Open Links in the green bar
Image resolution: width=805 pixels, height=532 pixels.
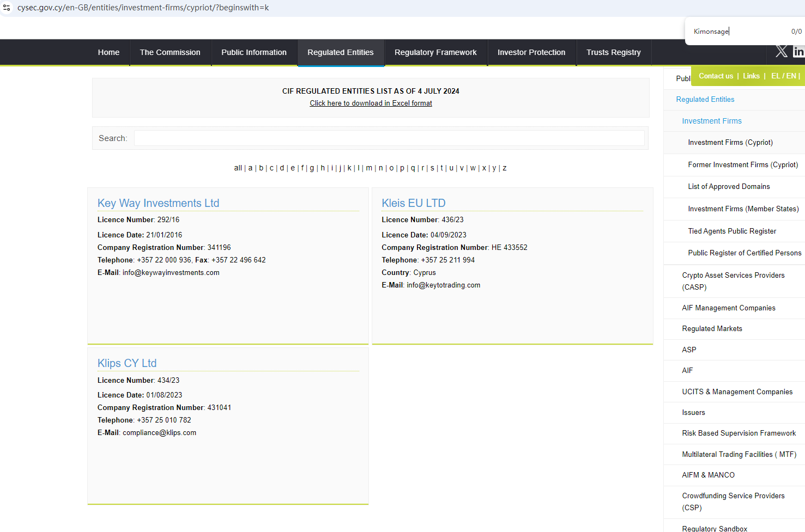751,76
